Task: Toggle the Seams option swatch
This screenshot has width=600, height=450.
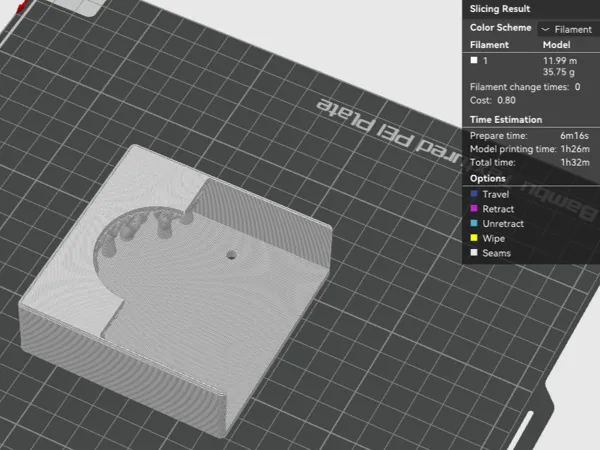Action: click(x=474, y=253)
